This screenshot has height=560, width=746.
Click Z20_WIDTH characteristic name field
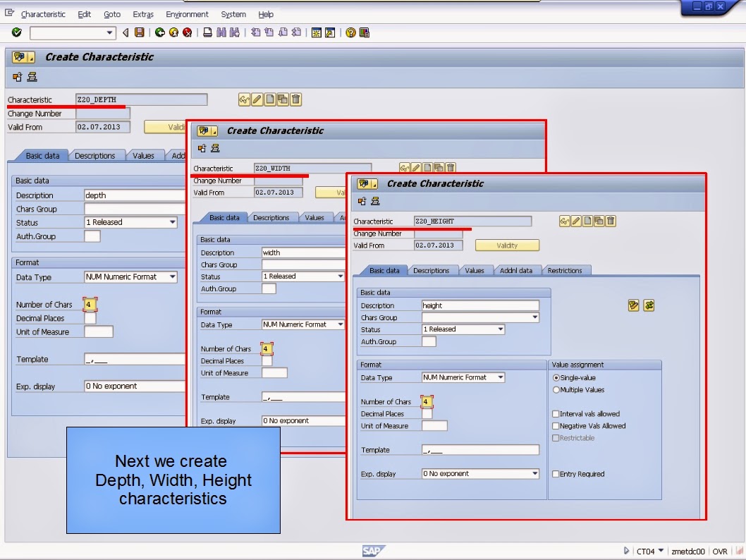[x=312, y=168]
